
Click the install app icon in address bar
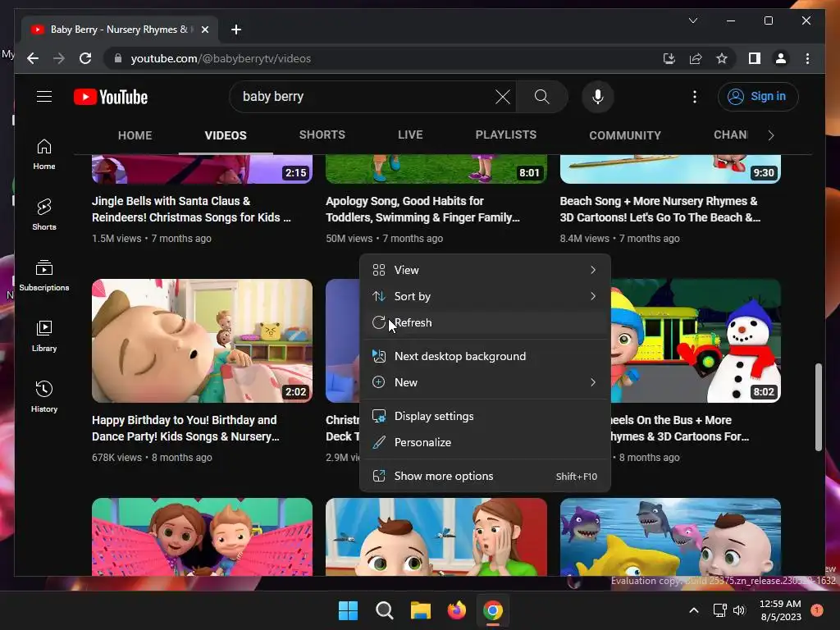[669, 58]
